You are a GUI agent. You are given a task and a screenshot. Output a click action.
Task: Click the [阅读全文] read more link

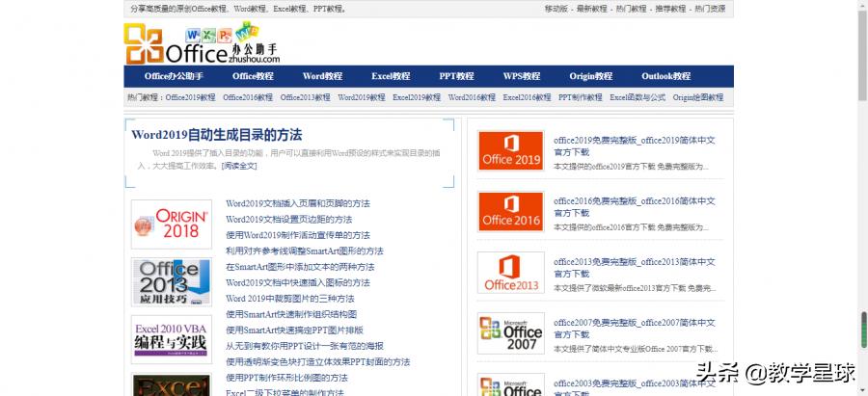tap(239, 166)
